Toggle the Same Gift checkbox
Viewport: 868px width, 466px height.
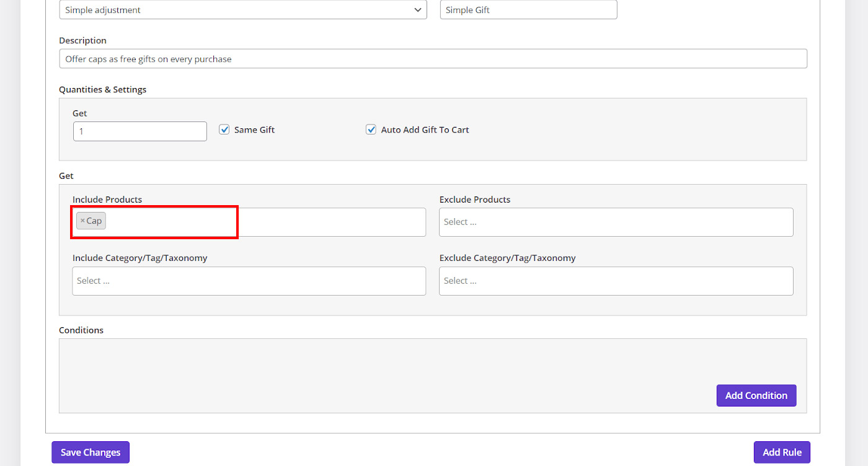(224, 130)
